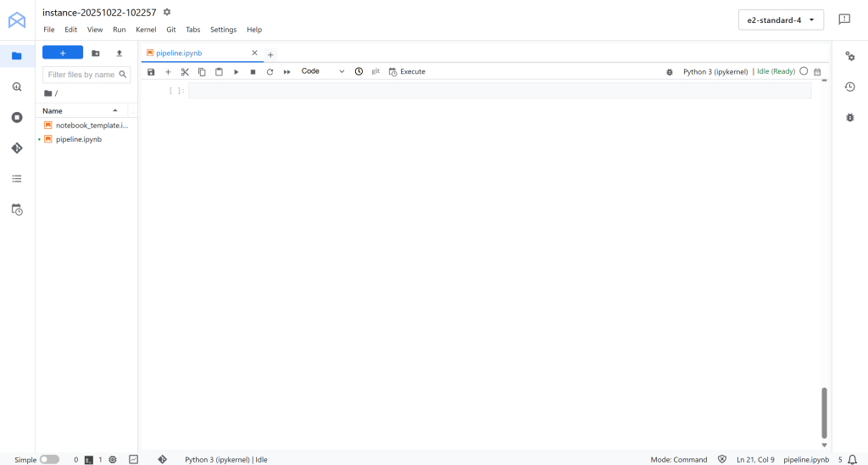Screen dimensions: 868x465
Task: Restart the kernel from toolbar
Action: [x=270, y=72]
